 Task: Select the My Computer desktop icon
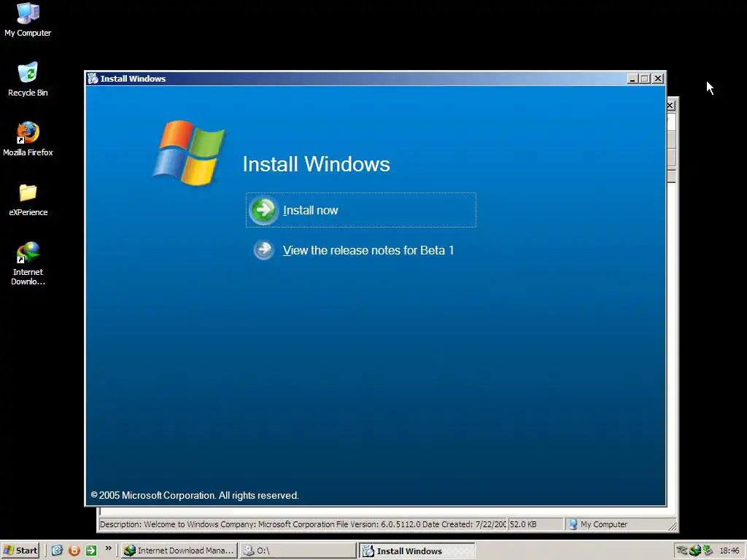(x=28, y=20)
